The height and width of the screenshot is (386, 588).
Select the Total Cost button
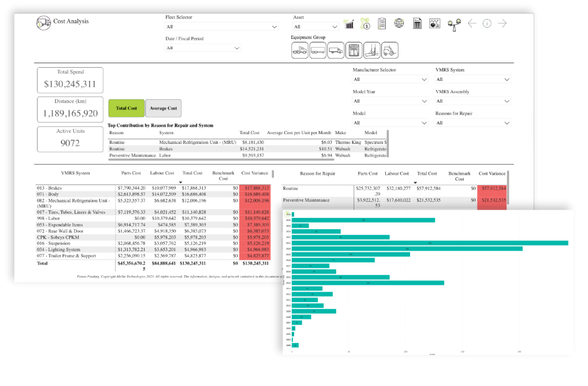tap(126, 108)
